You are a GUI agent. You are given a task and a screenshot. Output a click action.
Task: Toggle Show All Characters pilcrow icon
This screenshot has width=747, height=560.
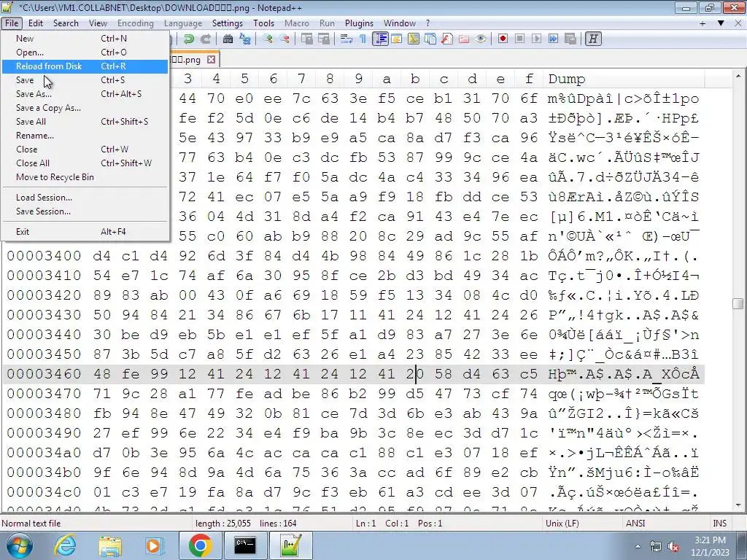[x=363, y=39]
